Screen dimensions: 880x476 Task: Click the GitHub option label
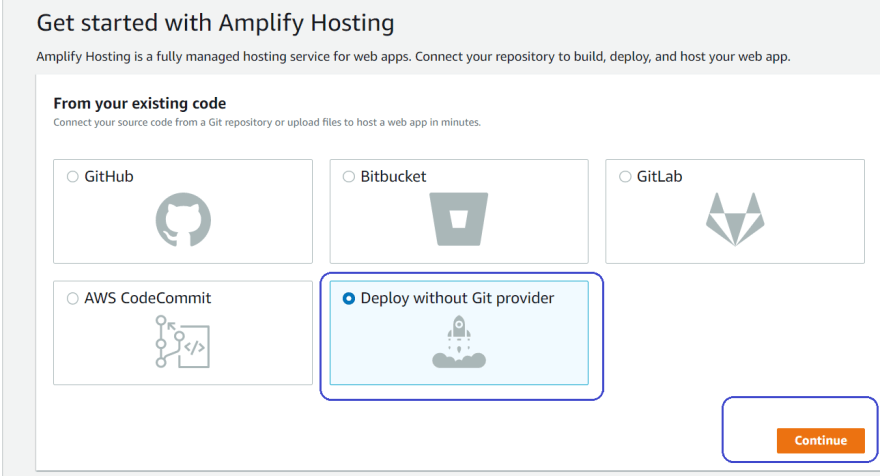click(x=109, y=177)
